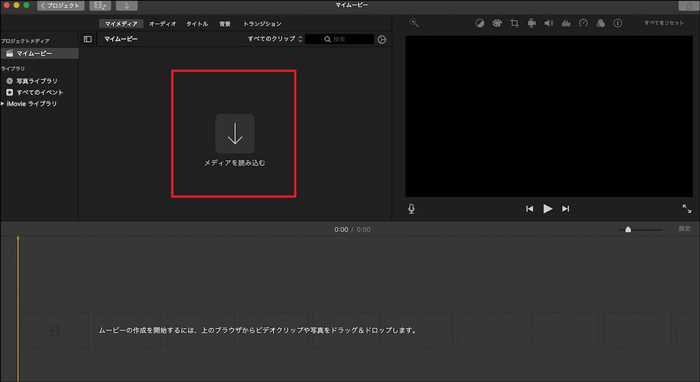Expand the iMovie ライブラリ disclosure triangle
Viewport: 700px width, 382px height.
pyautogui.click(x=3, y=104)
